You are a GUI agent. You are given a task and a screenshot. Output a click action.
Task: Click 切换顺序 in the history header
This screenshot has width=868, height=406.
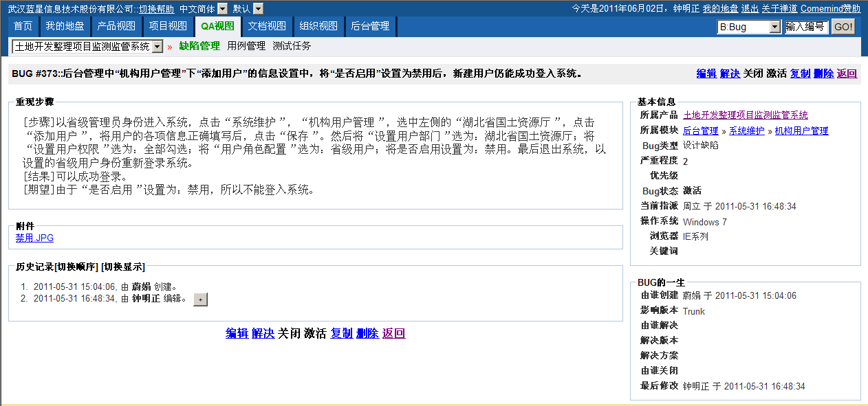click(x=77, y=267)
